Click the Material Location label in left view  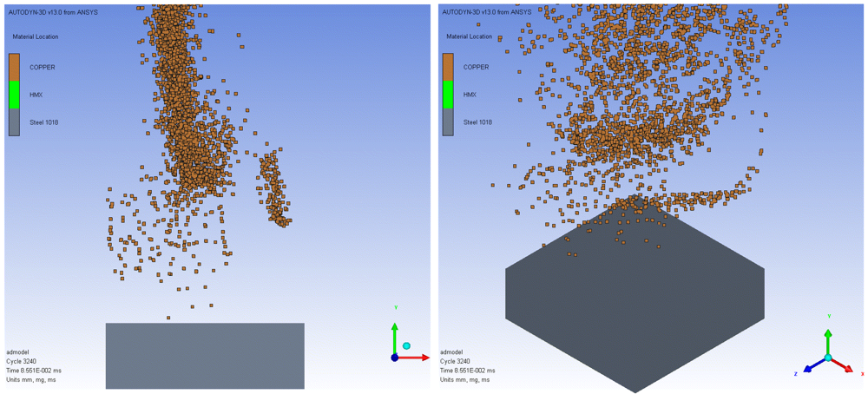pyautogui.click(x=36, y=36)
